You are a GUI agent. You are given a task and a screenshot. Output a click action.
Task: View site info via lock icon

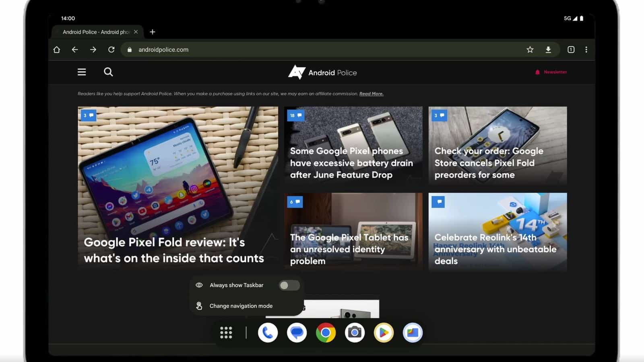pos(130,49)
